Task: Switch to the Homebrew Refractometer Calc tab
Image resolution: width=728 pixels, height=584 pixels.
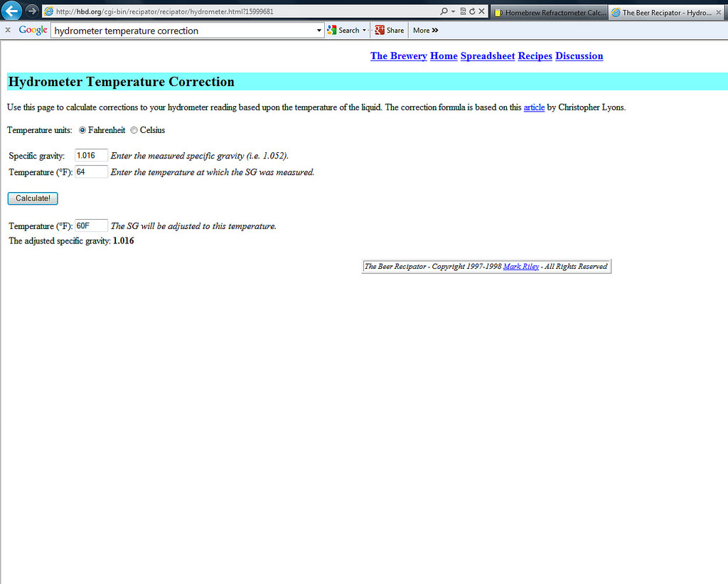Action: [550, 13]
